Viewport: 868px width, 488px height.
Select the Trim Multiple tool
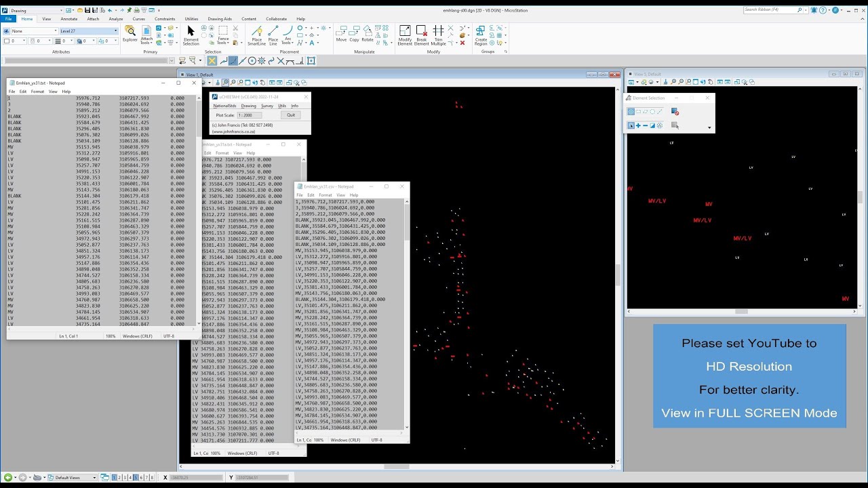tap(438, 35)
